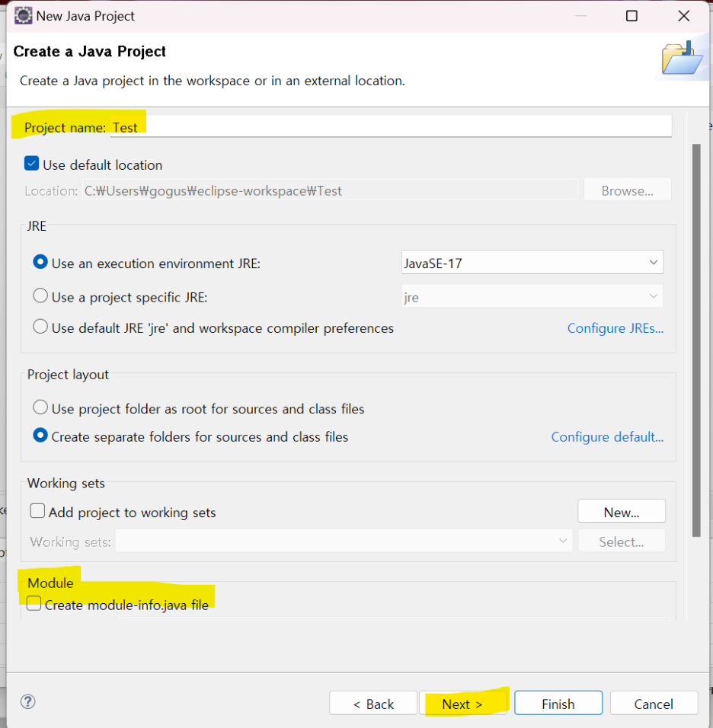
Task: Select Use default JRE 'jre' option
Action: [x=40, y=327]
